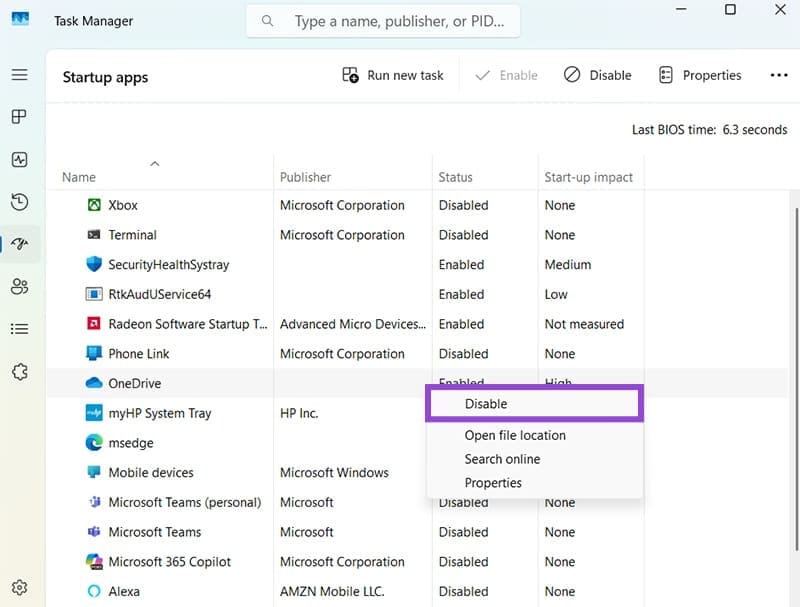Open the Services view
The image size is (800, 607).
click(x=21, y=371)
